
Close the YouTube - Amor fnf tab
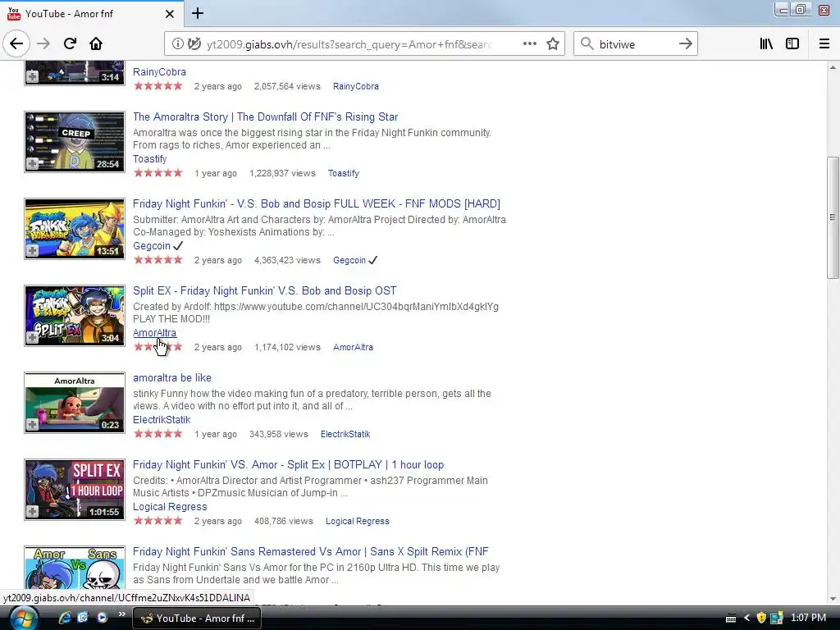pos(170,14)
